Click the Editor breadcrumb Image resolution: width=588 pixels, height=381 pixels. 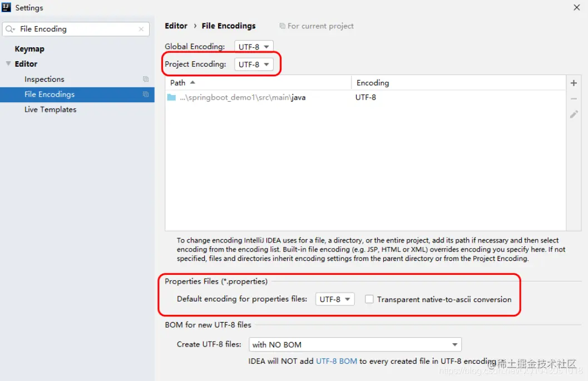pyautogui.click(x=176, y=26)
